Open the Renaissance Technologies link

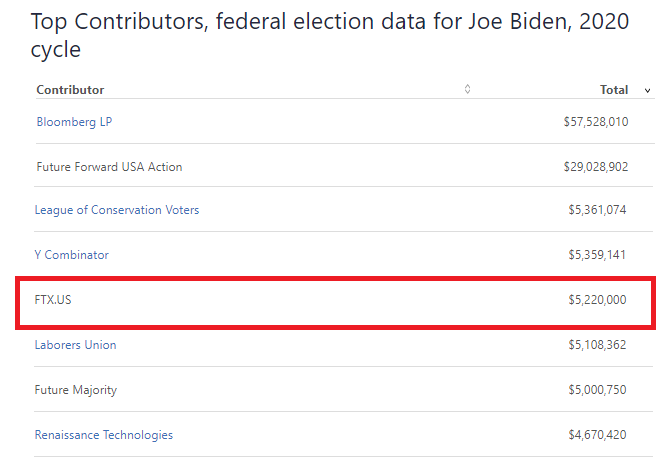(x=104, y=435)
